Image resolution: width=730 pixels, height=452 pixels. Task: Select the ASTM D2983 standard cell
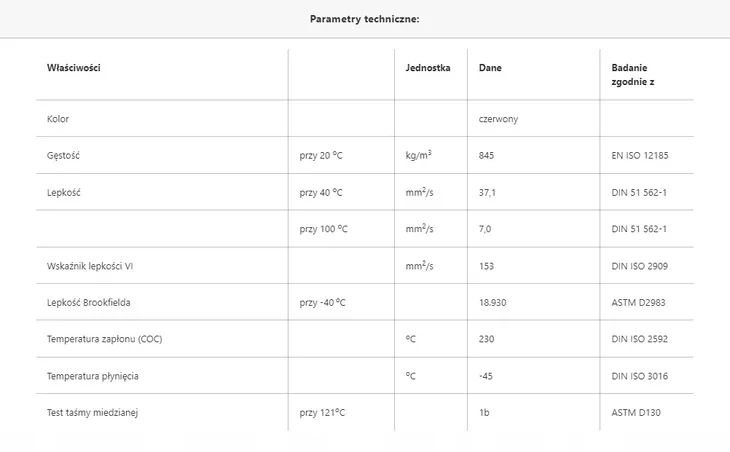(638, 303)
